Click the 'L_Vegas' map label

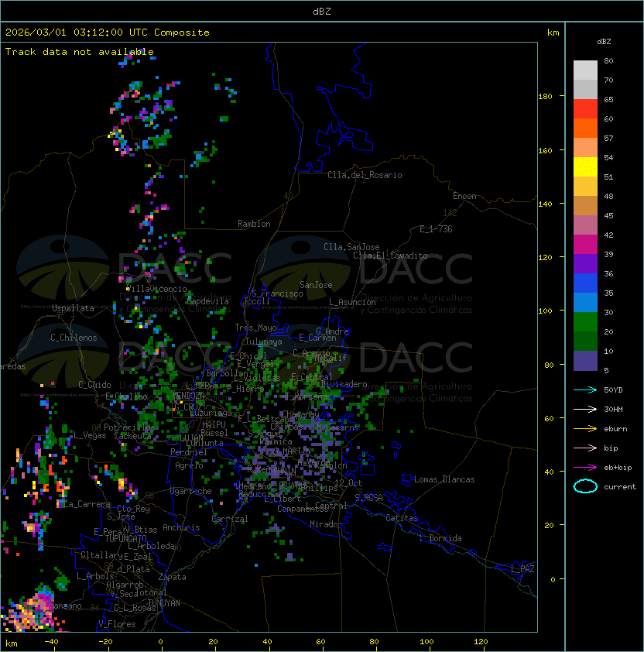click(90, 435)
